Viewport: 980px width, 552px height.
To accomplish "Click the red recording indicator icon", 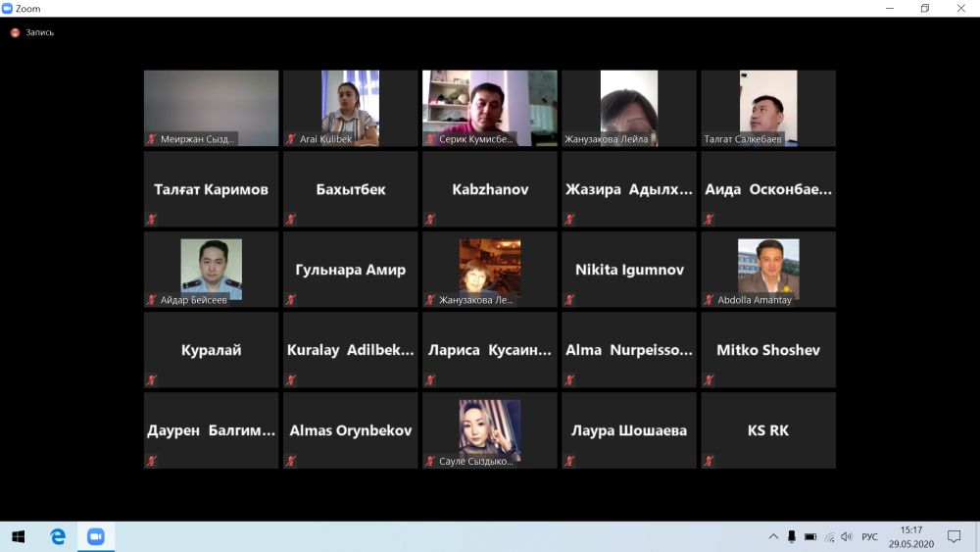I will click(15, 32).
